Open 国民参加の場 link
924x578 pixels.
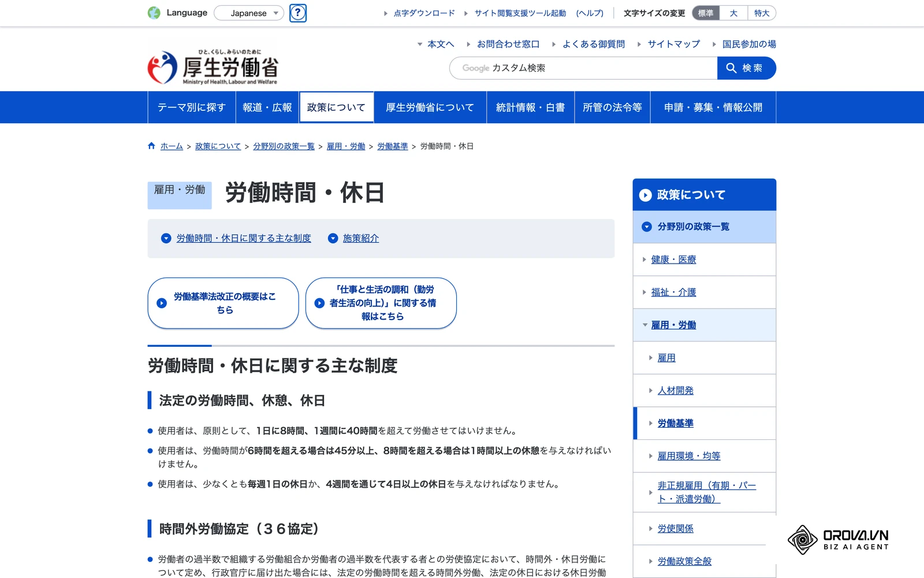point(749,44)
